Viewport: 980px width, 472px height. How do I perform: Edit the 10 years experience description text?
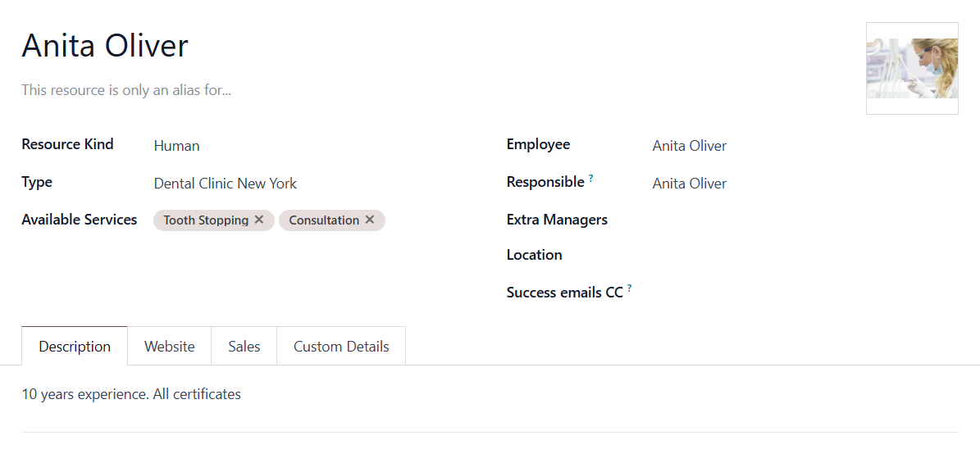click(x=131, y=395)
